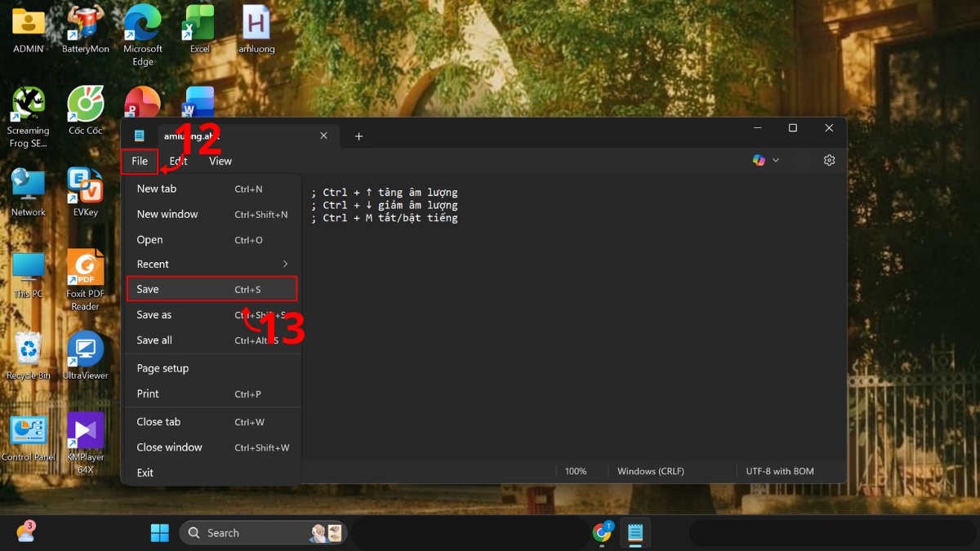Select Open in the File menu
Image resolution: width=980 pixels, height=551 pixels.
(x=212, y=240)
